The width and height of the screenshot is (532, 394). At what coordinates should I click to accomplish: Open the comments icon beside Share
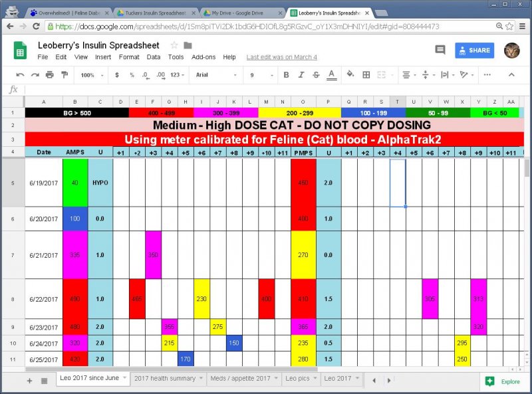coord(440,50)
